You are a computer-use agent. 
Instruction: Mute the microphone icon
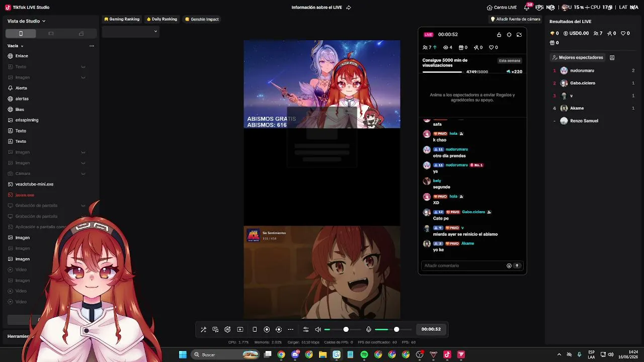(369, 329)
